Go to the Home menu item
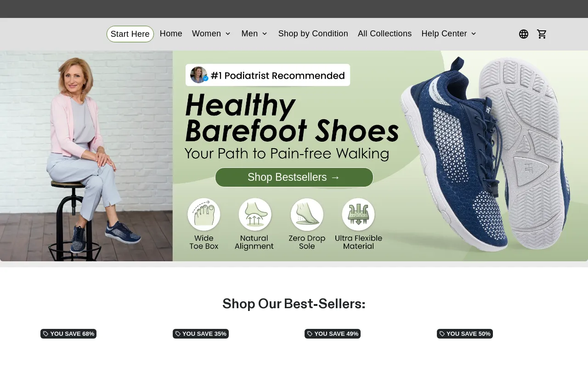The image size is (588, 368). coord(171,34)
